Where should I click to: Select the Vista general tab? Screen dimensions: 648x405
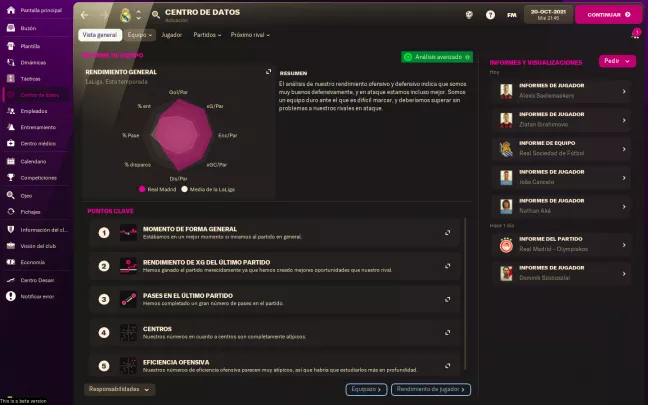(100, 35)
